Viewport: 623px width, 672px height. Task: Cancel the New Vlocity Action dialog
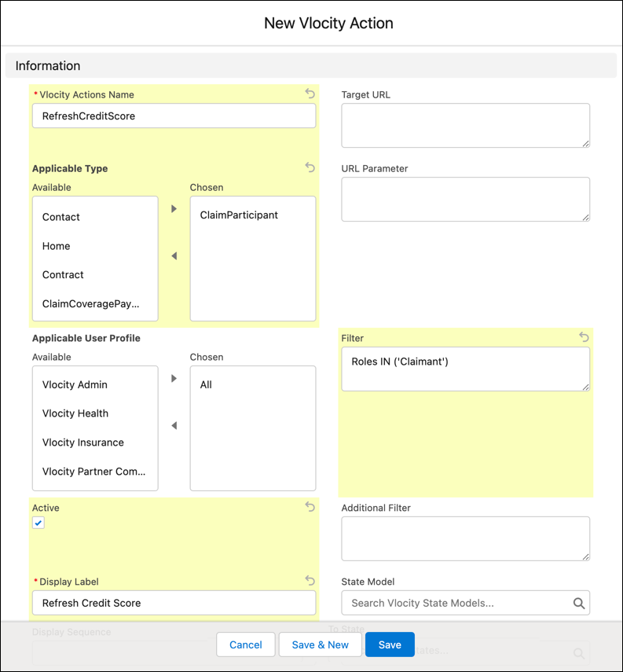pos(246,644)
